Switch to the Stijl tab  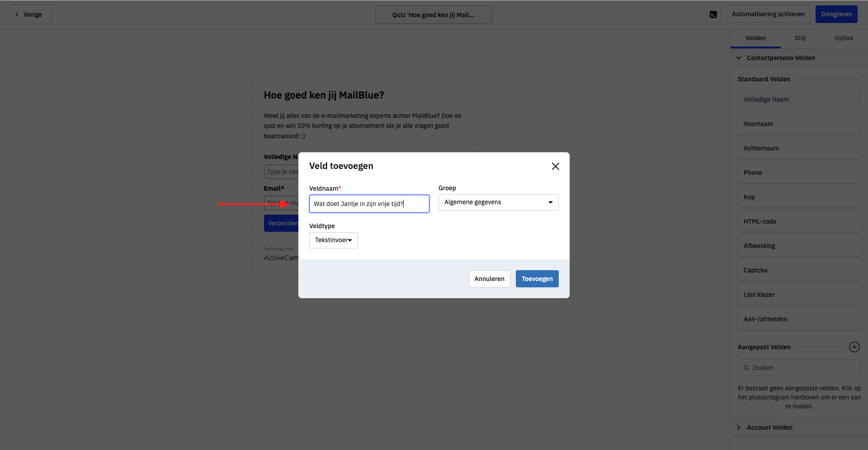click(x=800, y=38)
